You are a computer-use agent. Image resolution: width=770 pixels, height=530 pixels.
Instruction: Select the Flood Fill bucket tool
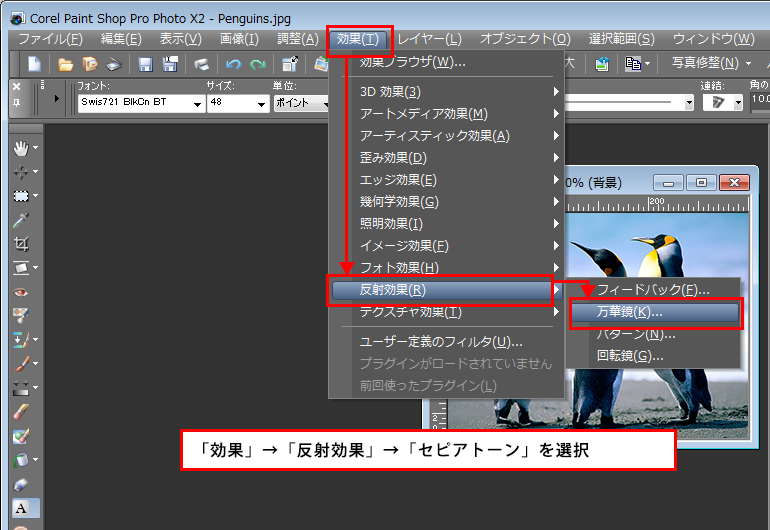click(21, 460)
